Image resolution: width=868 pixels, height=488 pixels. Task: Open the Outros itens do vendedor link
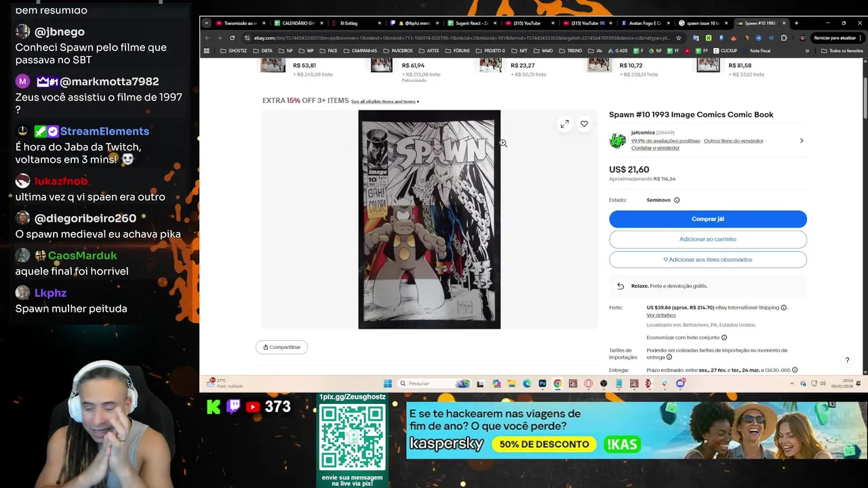(x=734, y=141)
